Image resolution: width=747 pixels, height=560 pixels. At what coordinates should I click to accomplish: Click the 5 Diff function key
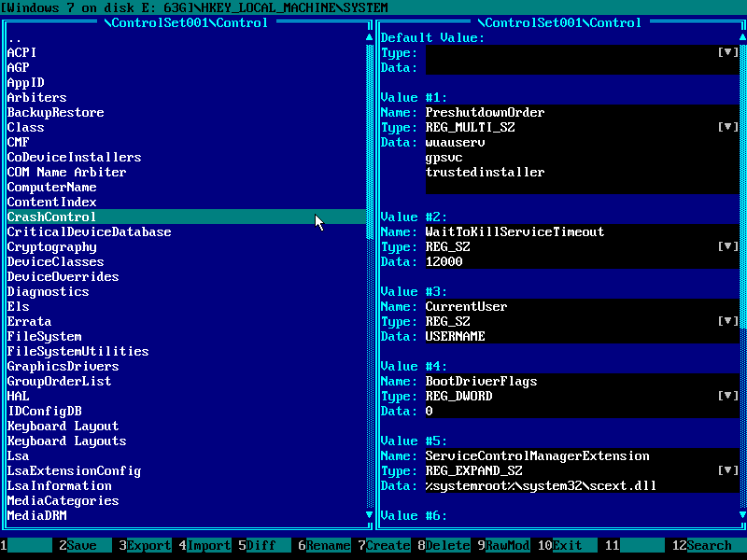[x=265, y=545]
